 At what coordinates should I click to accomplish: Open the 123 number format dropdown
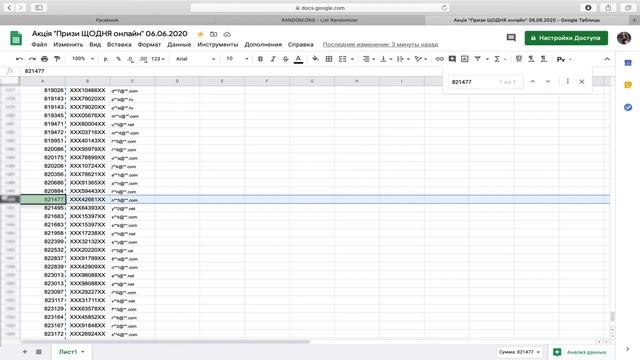158,59
